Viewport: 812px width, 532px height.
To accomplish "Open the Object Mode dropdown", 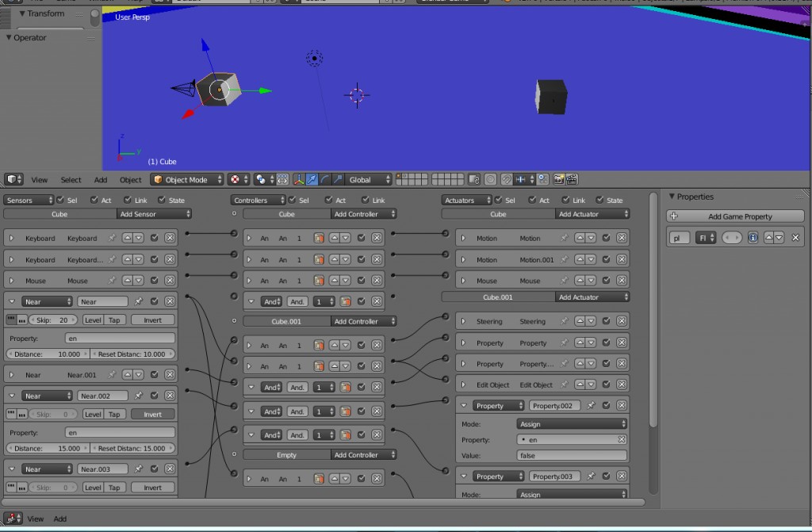I will coord(186,179).
